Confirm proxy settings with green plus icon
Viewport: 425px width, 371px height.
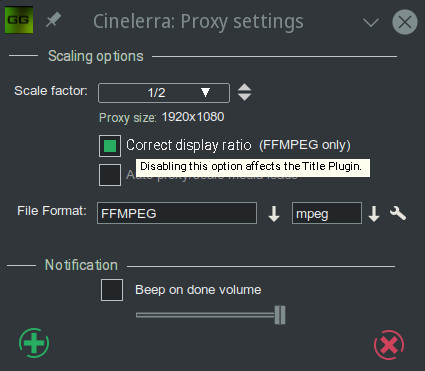click(x=34, y=343)
